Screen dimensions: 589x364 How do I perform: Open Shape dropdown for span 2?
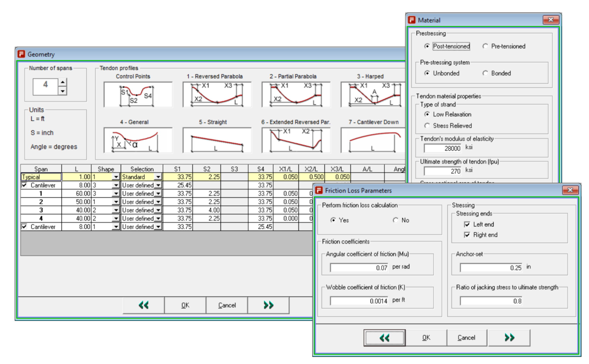pyautogui.click(x=116, y=202)
